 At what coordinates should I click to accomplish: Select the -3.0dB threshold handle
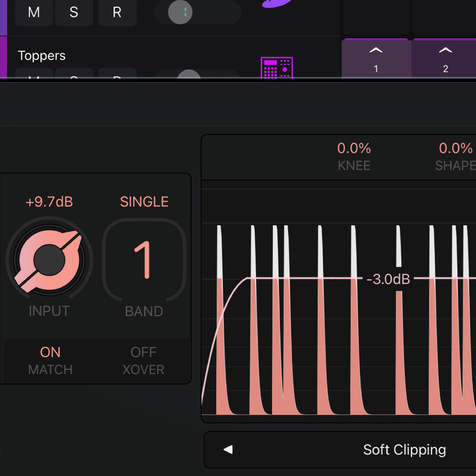388,279
